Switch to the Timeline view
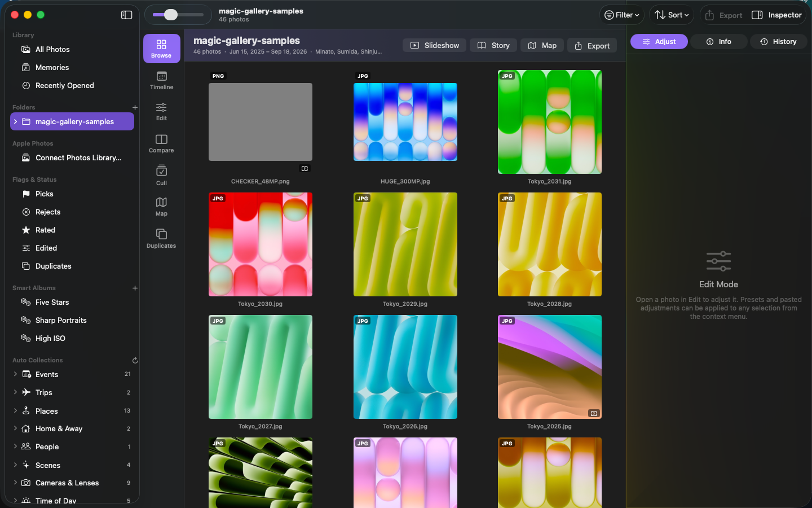Screen dimensions: 812x508 tap(161, 81)
